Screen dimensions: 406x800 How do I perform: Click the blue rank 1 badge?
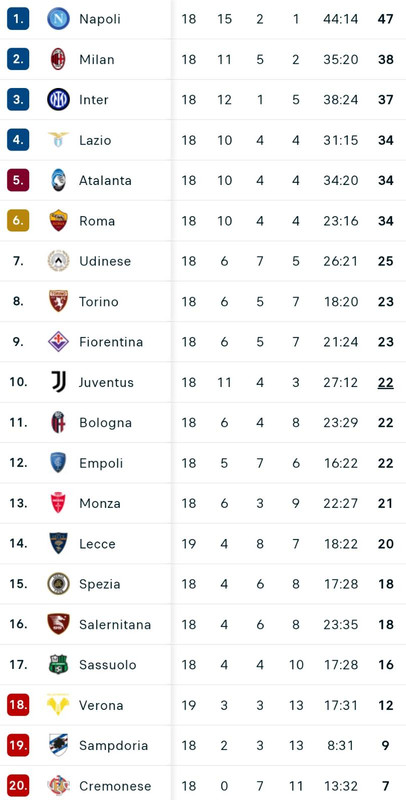[18, 19]
